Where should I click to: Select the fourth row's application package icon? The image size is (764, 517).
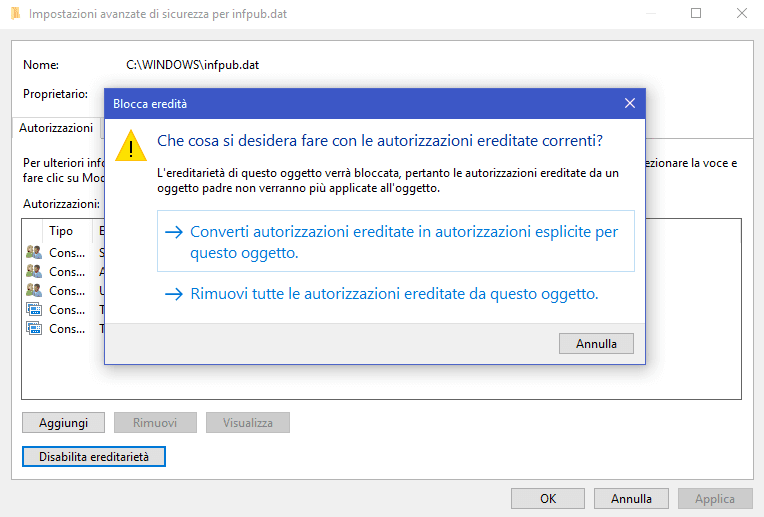pyautogui.click(x=34, y=310)
